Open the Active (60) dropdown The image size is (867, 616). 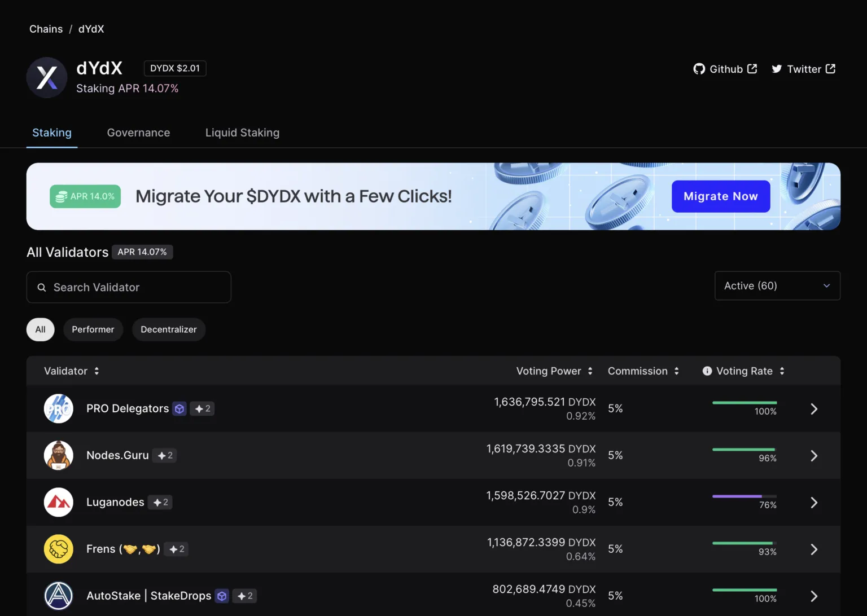pyautogui.click(x=777, y=286)
